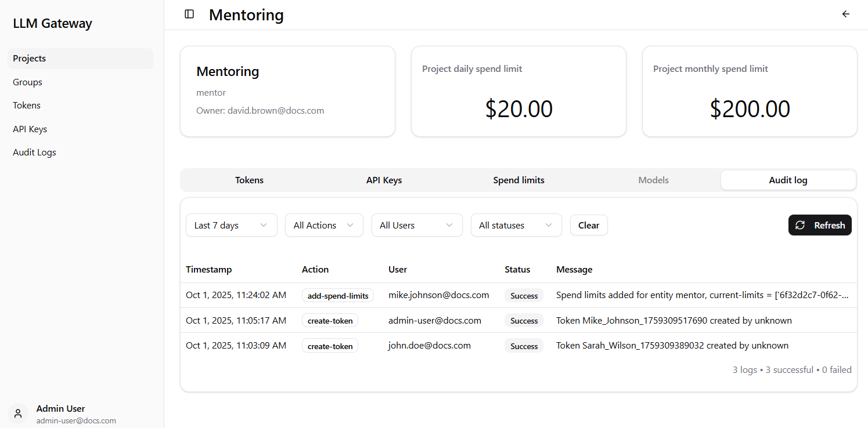Open the All Users filter dropdown
The image size is (868, 428).
click(x=417, y=225)
